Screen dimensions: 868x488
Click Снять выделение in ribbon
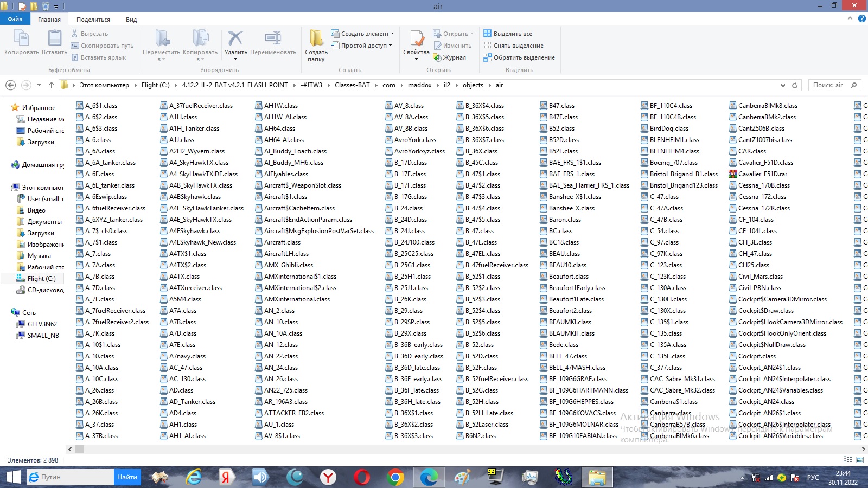(513, 46)
